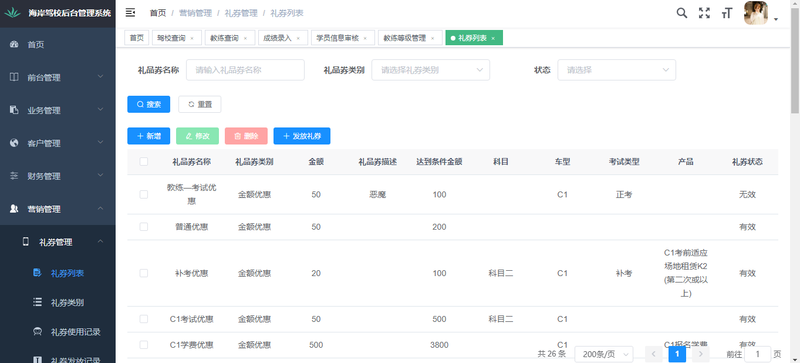Select all rows with the header checkbox
Image resolution: width=800 pixels, height=363 pixels.
point(144,161)
